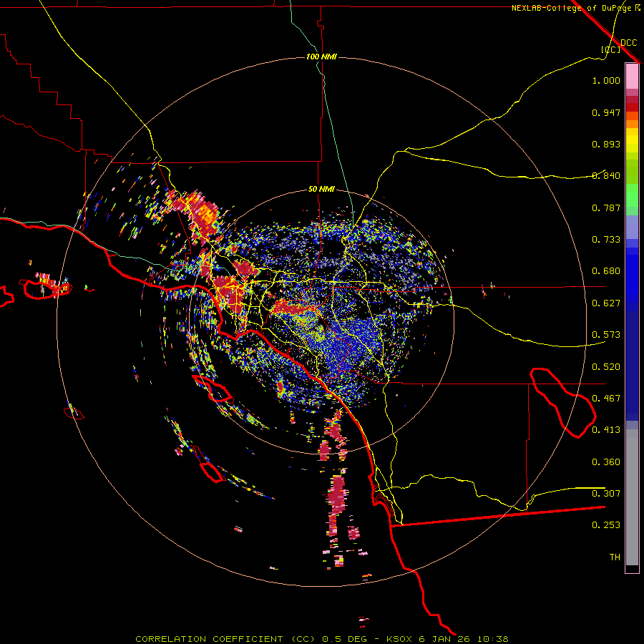644x644 pixels.
Task: Click the 1.000 value on the color scale
Action: [x=606, y=80]
